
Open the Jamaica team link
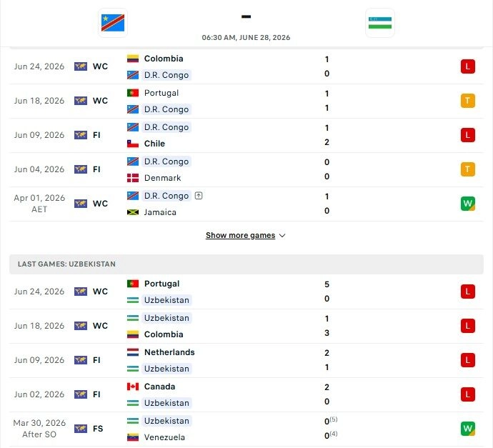coord(160,212)
